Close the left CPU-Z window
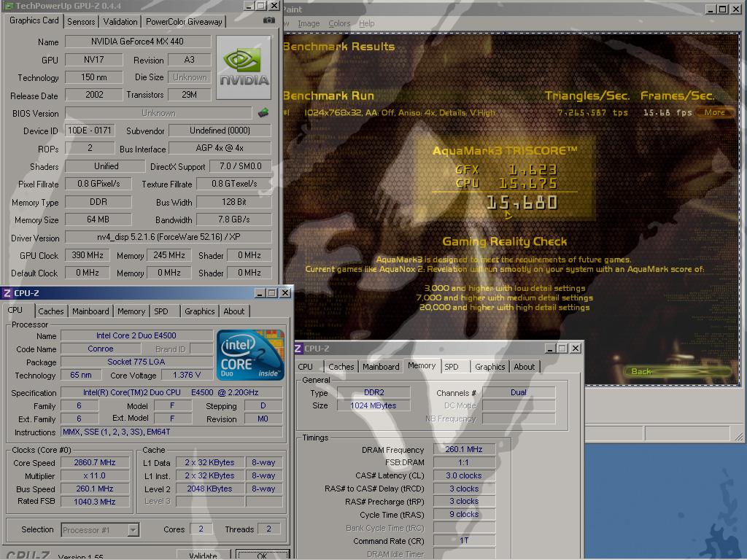This screenshot has height=560, width=747. [285, 293]
